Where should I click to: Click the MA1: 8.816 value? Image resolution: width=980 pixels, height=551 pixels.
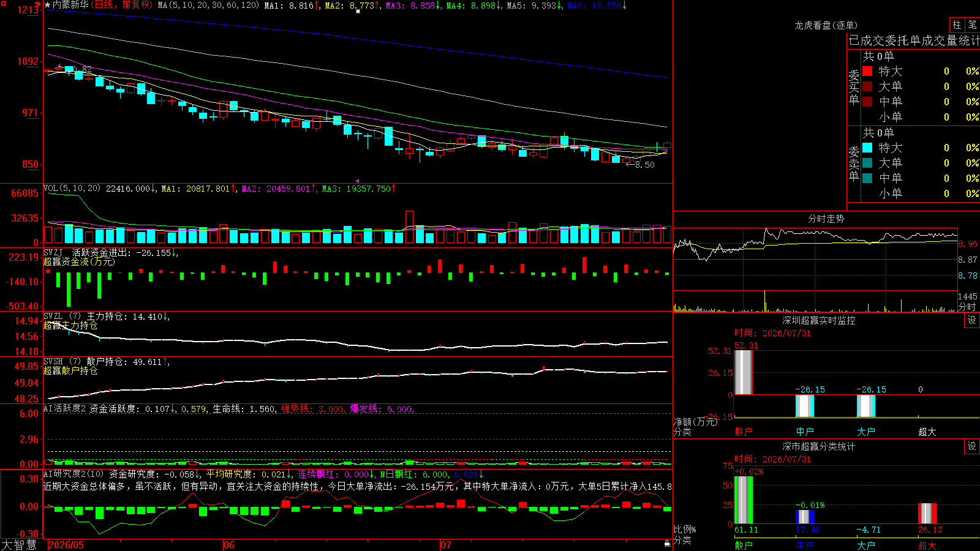pos(292,6)
